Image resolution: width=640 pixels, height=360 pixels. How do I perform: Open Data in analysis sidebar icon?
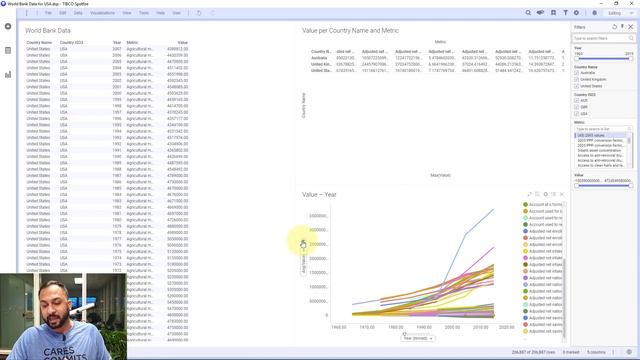(x=8, y=50)
